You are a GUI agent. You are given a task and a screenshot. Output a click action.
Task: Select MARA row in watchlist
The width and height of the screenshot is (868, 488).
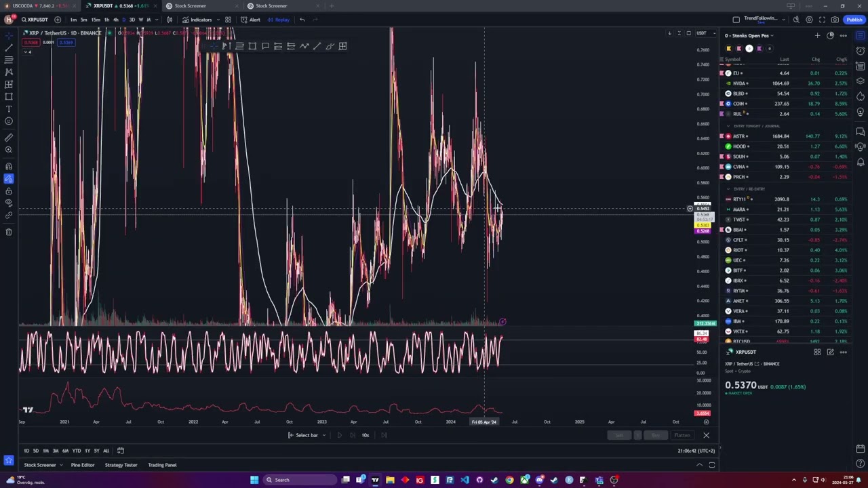(785, 209)
